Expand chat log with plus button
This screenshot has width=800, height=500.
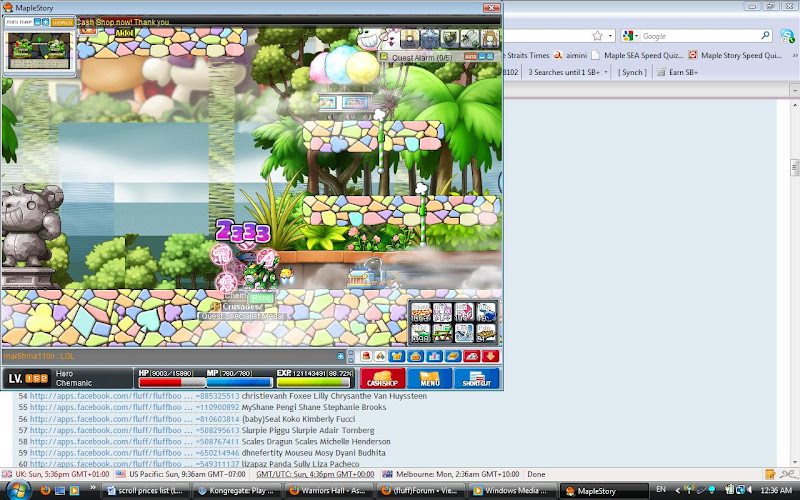(340, 356)
